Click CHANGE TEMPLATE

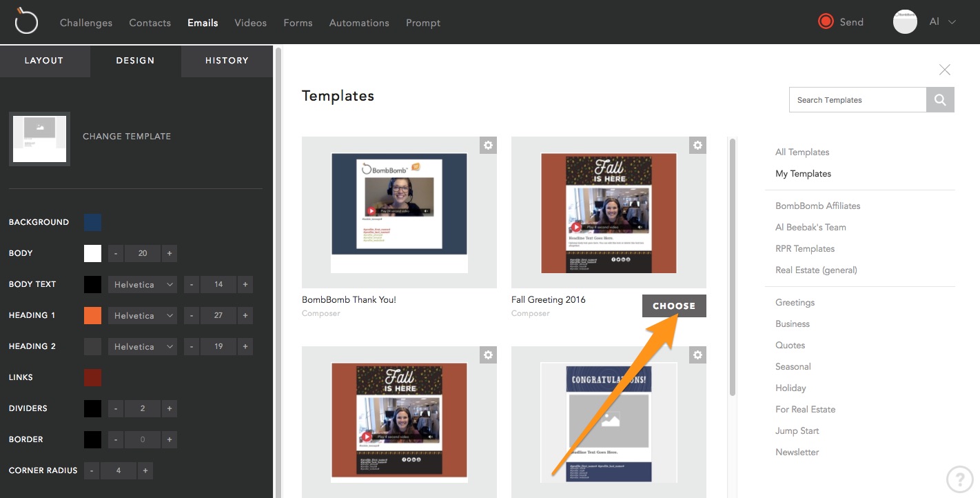pyautogui.click(x=127, y=137)
